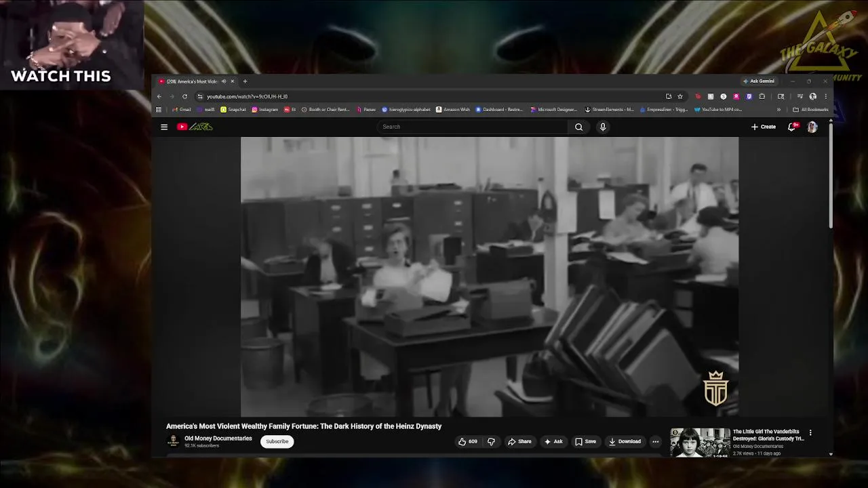Open the StreamElements bookmark
The width and height of the screenshot is (868, 488).
click(x=609, y=109)
